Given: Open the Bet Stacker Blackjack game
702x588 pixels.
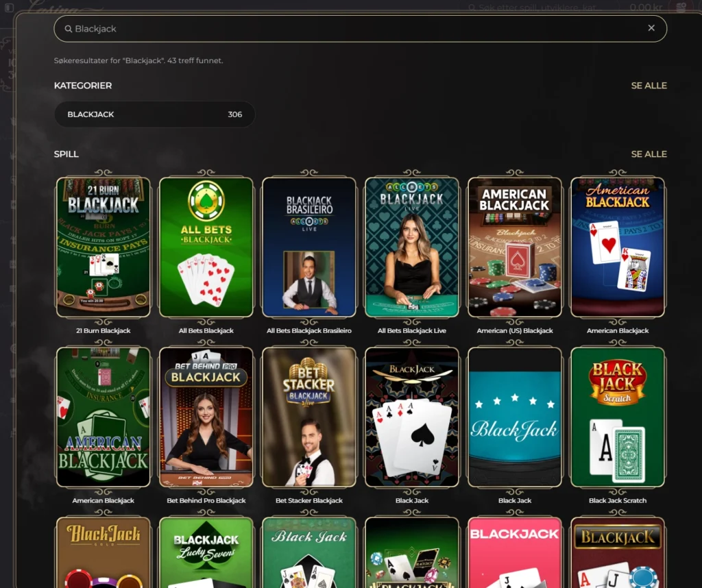Looking at the screenshot, I should [308, 416].
